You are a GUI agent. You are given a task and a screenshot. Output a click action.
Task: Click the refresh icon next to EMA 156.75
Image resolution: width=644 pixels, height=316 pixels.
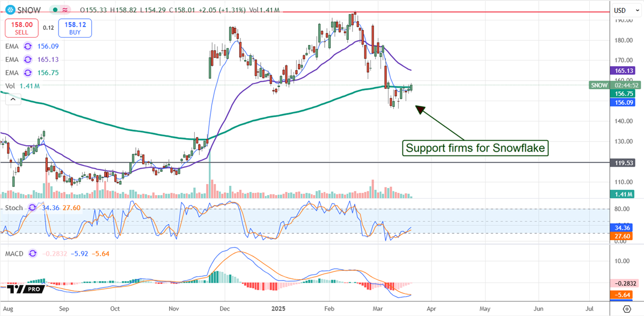click(28, 73)
